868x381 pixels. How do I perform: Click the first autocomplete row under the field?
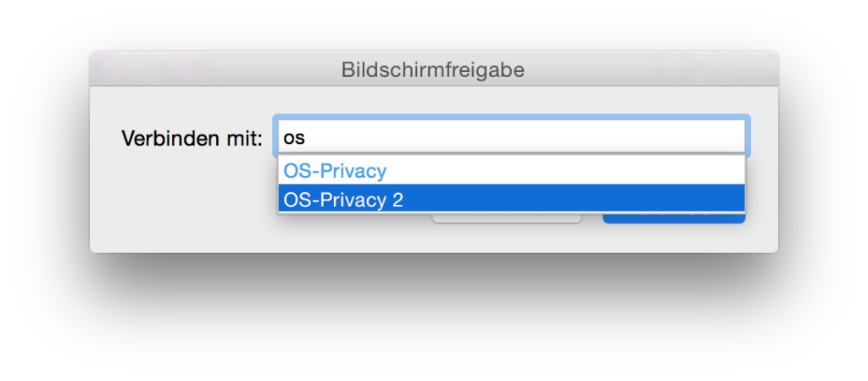click(511, 171)
